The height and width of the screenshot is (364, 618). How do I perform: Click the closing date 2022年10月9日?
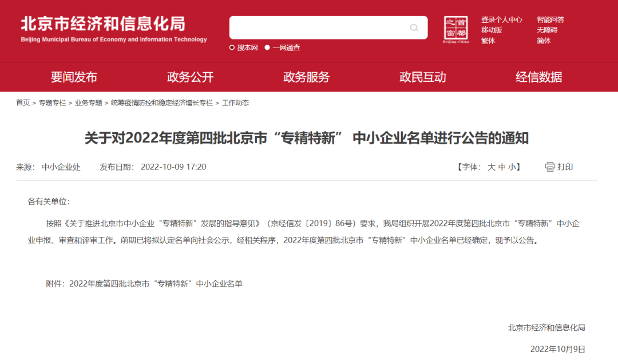click(558, 349)
